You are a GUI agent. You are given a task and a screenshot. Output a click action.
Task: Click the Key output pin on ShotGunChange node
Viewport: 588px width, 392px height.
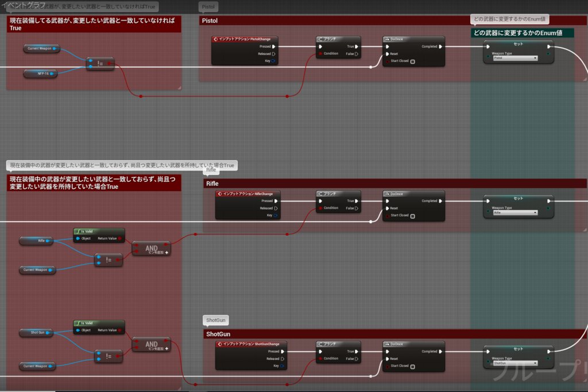tap(281, 366)
